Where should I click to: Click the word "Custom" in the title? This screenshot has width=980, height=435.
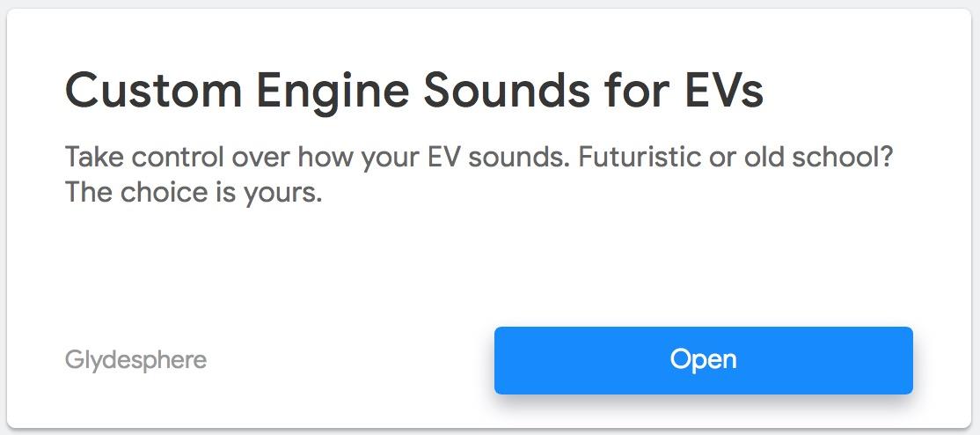pos(153,92)
